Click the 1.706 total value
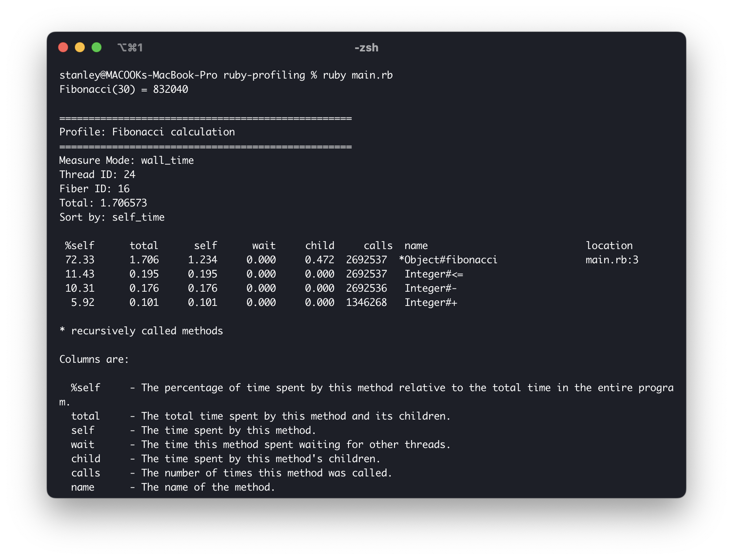The height and width of the screenshot is (560, 733). pyautogui.click(x=144, y=260)
